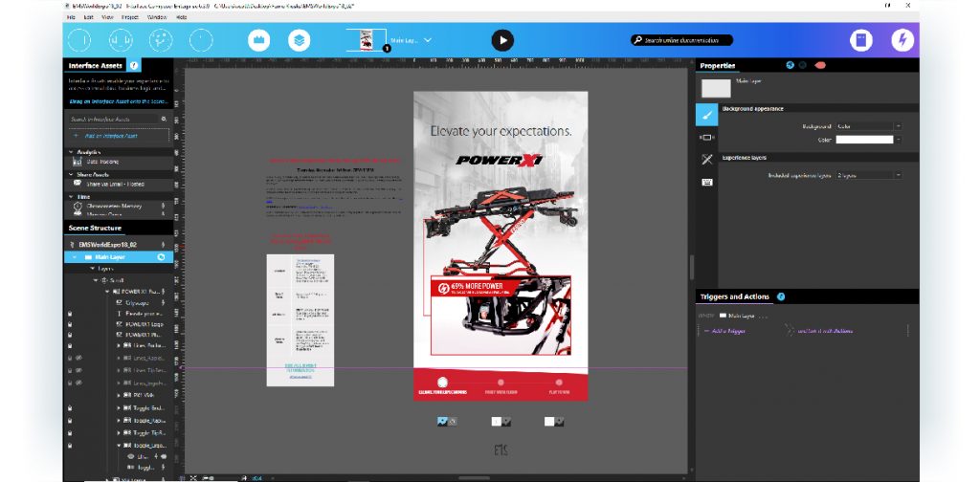Collapse the Layers tree node
Screen dimensions: 980x482
[93, 269]
